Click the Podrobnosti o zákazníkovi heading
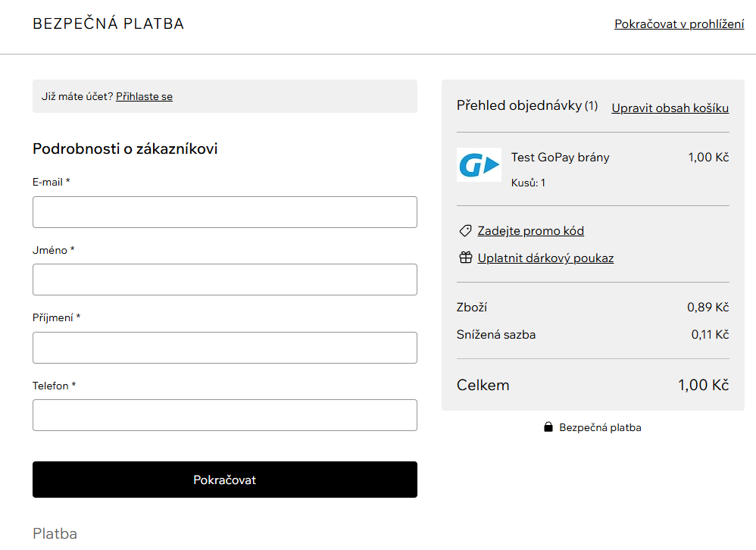 pyautogui.click(x=125, y=148)
